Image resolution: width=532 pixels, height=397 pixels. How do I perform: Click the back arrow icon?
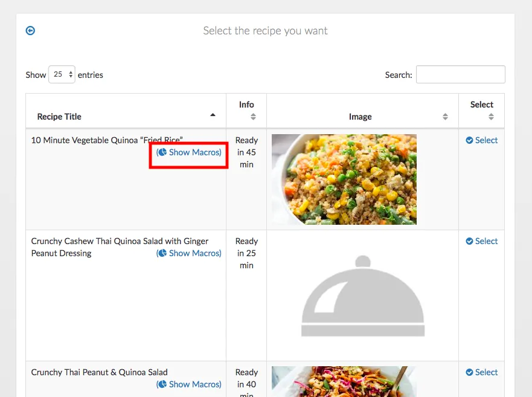coord(30,31)
